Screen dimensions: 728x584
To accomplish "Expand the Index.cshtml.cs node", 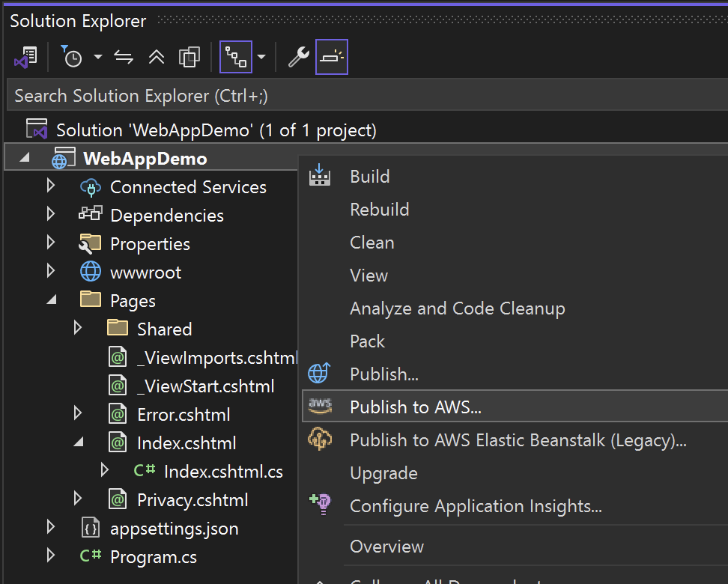I will [x=104, y=469].
